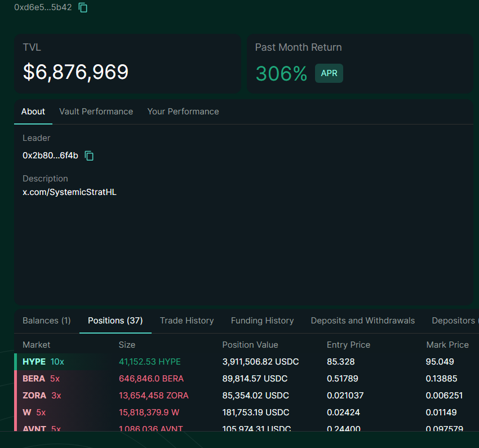Switch to the About tab
Screen dimensions: 479x448
tap(33, 112)
